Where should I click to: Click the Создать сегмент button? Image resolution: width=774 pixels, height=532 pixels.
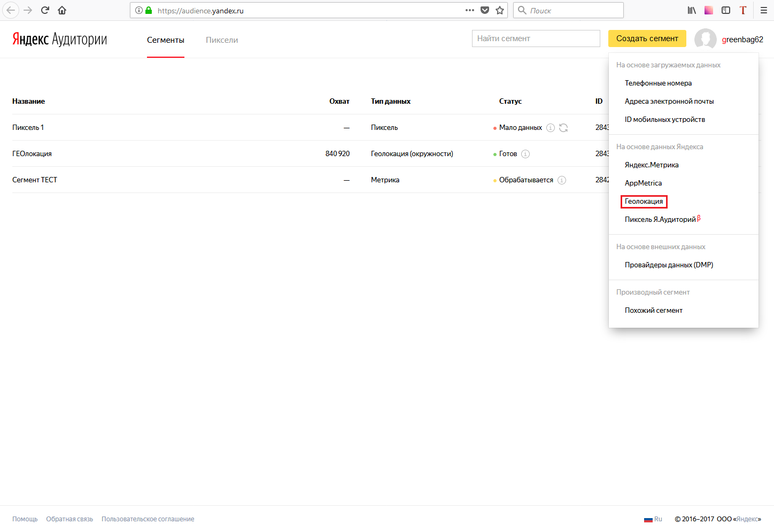[x=647, y=38]
